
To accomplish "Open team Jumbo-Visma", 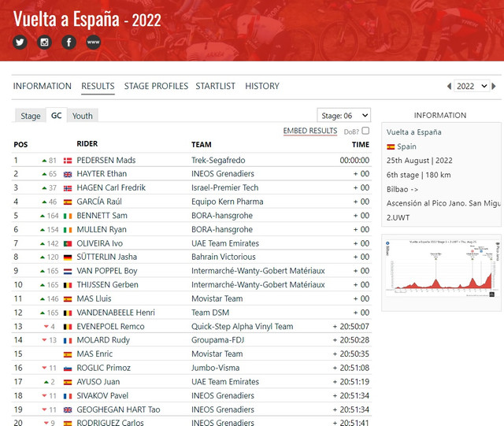I will pyautogui.click(x=215, y=368).
